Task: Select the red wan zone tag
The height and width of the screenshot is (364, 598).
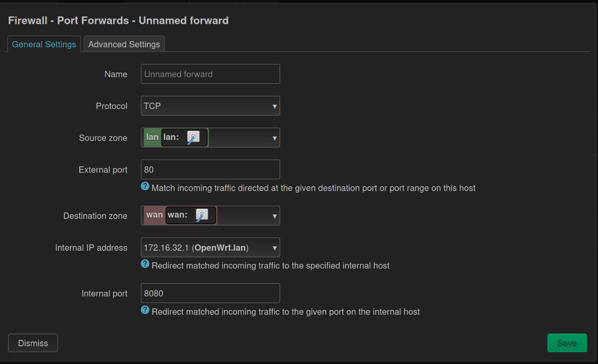Action: coord(154,215)
